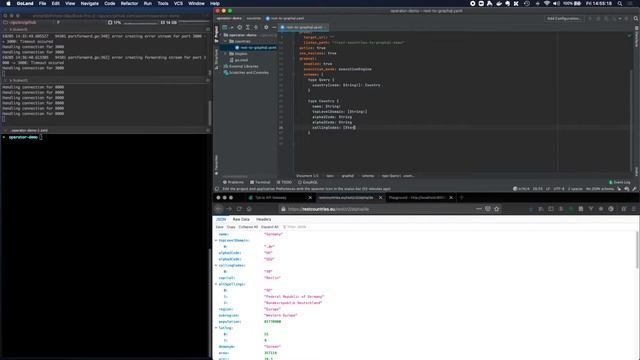This screenshot has height=360, width=640.
Task: Reload the browser page
Action: (239, 209)
